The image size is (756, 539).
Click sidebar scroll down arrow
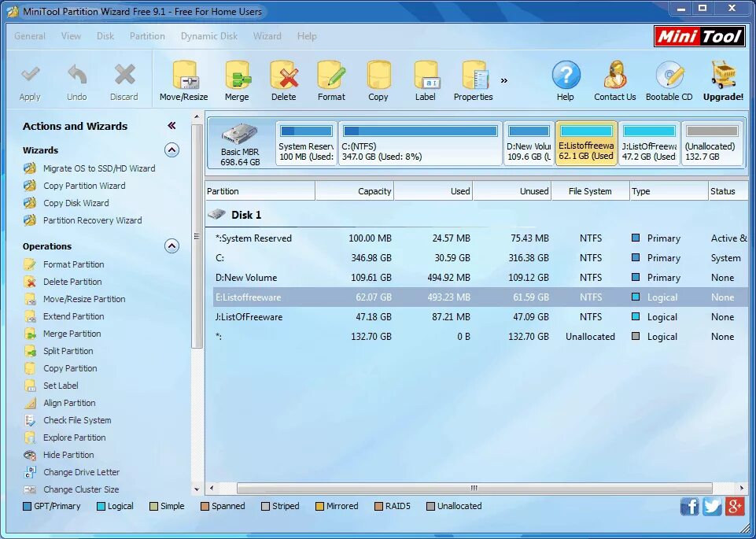click(x=197, y=489)
